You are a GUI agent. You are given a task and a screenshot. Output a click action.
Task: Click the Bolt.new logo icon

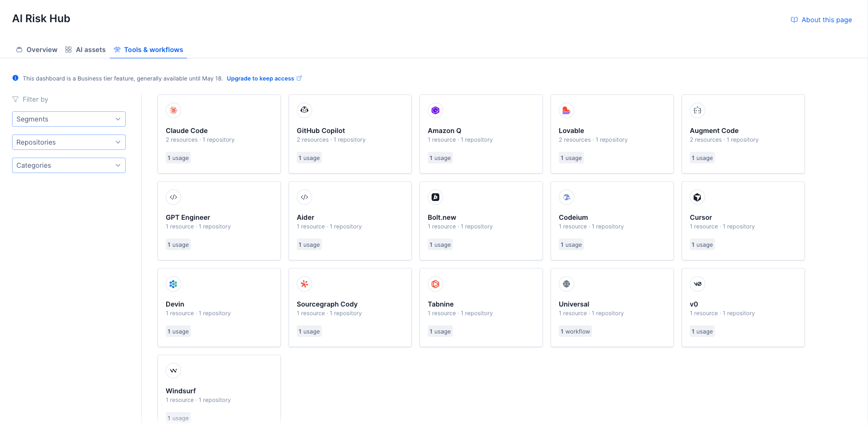tap(435, 197)
